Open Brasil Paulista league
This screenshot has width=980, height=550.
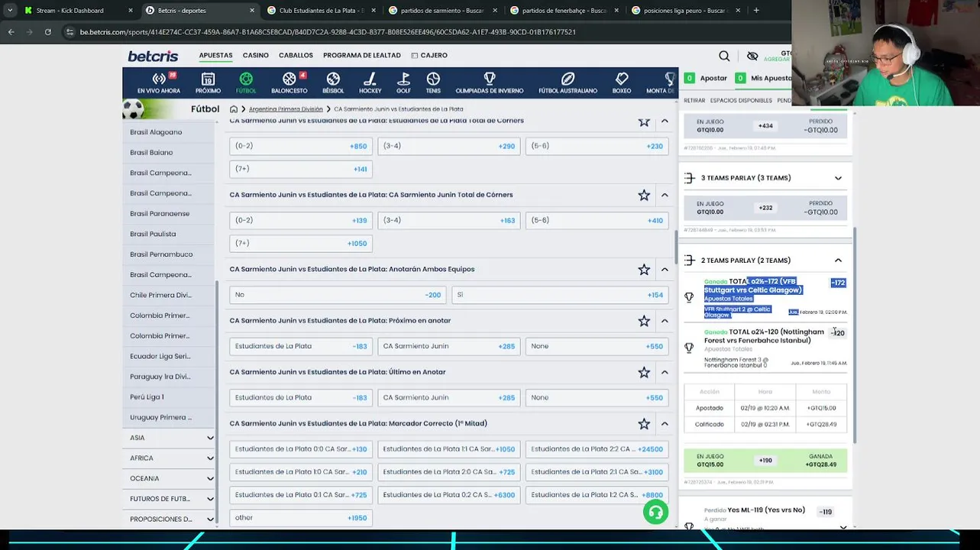pyautogui.click(x=153, y=234)
